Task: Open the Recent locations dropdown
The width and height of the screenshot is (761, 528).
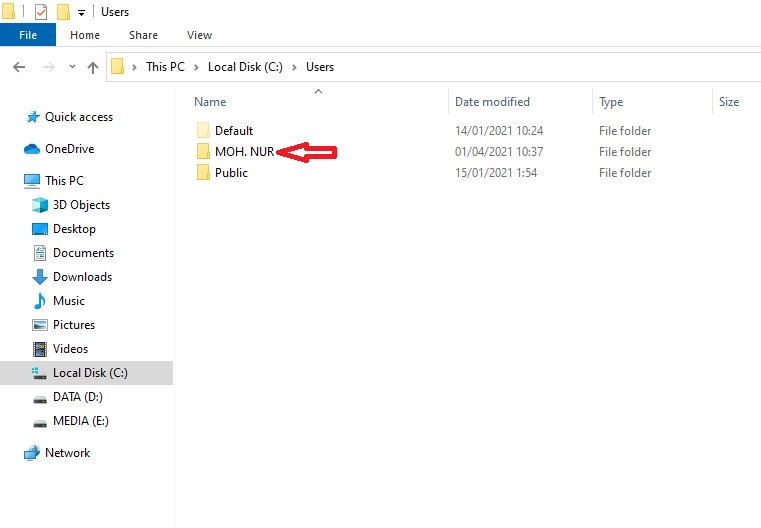Action: 72,66
